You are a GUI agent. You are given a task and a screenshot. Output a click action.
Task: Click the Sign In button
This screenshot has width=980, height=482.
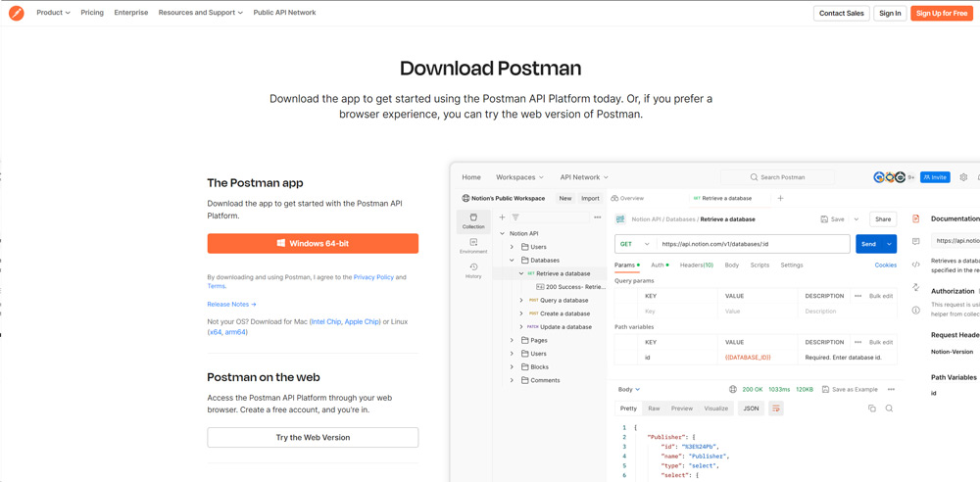coord(890,13)
